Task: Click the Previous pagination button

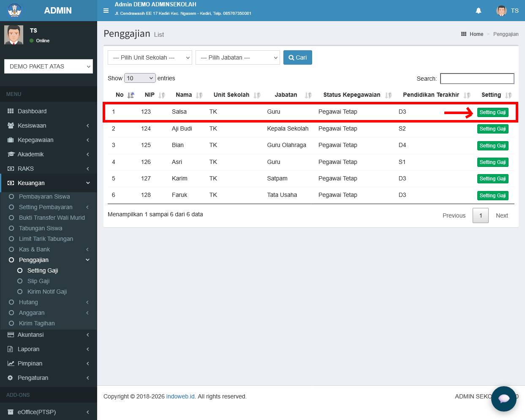Action: pyautogui.click(x=454, y=215)
